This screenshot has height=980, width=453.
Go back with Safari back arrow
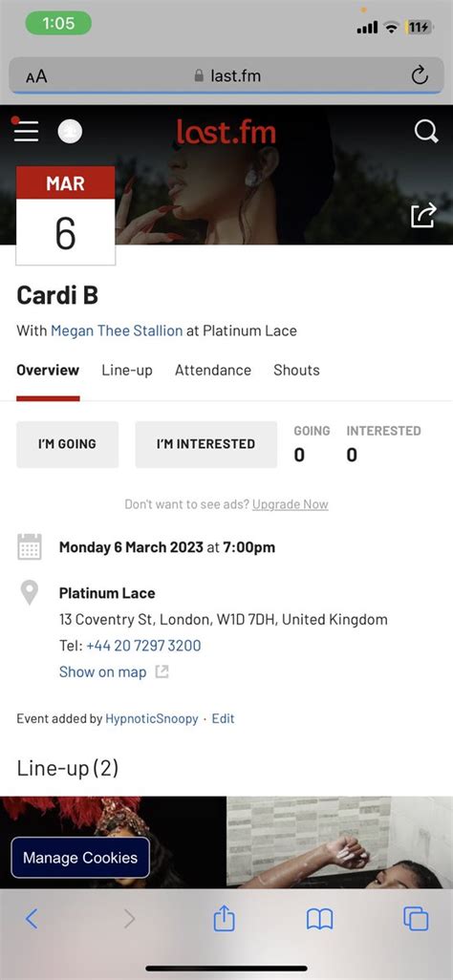[32, 919]
